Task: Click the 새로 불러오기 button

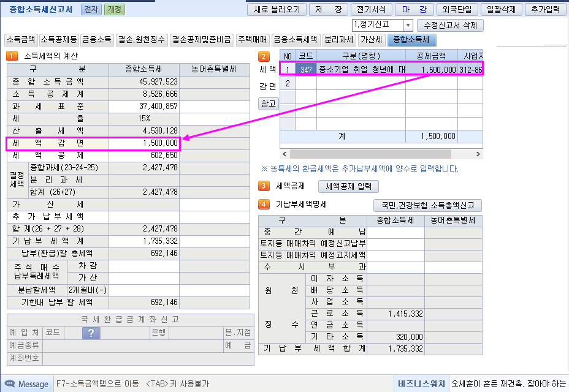Action: pos(277,9)
